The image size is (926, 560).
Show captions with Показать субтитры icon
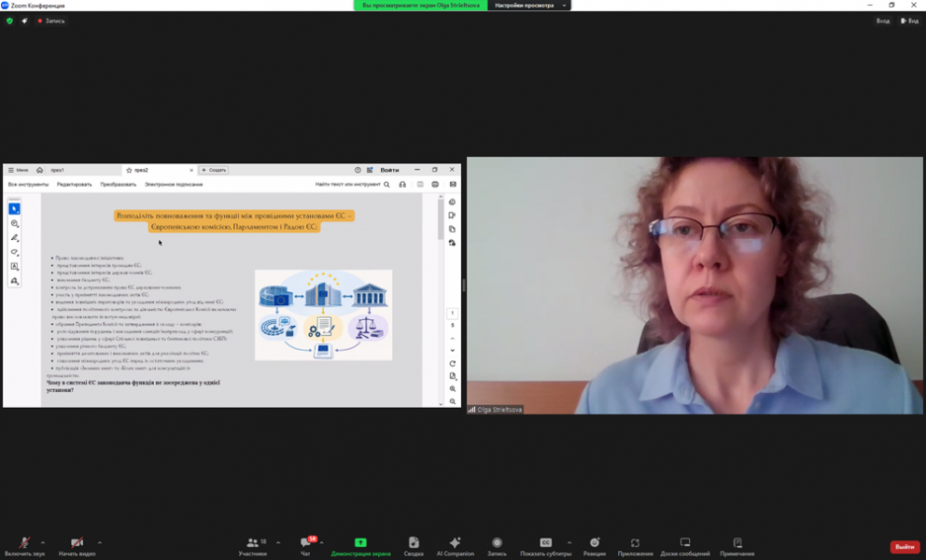coord(546,542)
